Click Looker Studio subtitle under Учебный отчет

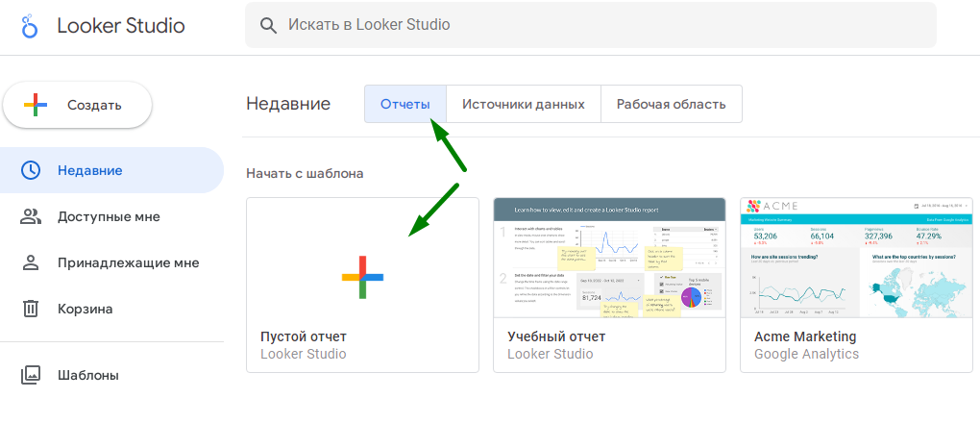pos(550,354)
